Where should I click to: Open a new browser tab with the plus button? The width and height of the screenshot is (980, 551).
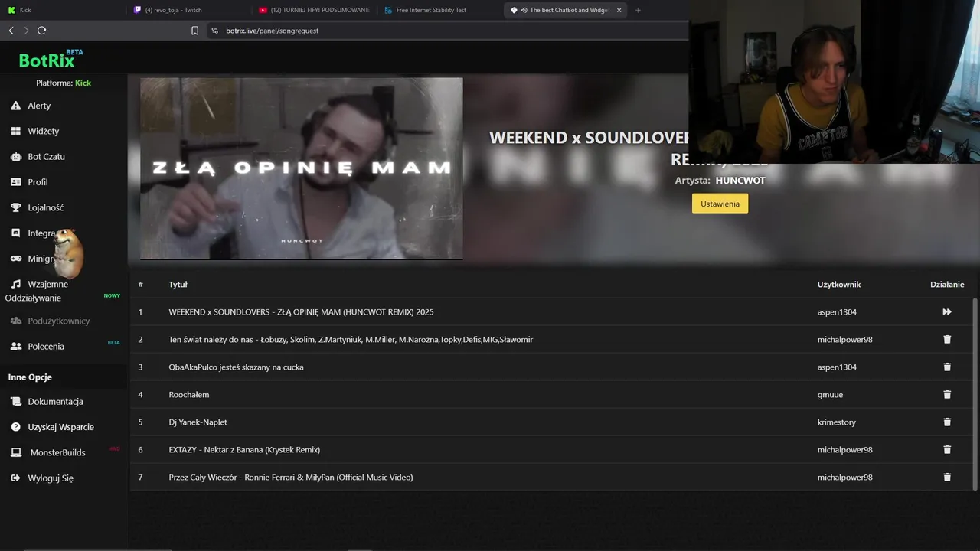coord(638,10)
